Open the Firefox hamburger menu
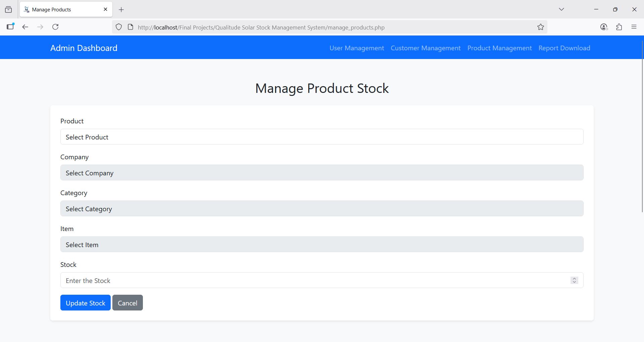Image resolution: width=644 pixels, height=342 pixels. 634,27
